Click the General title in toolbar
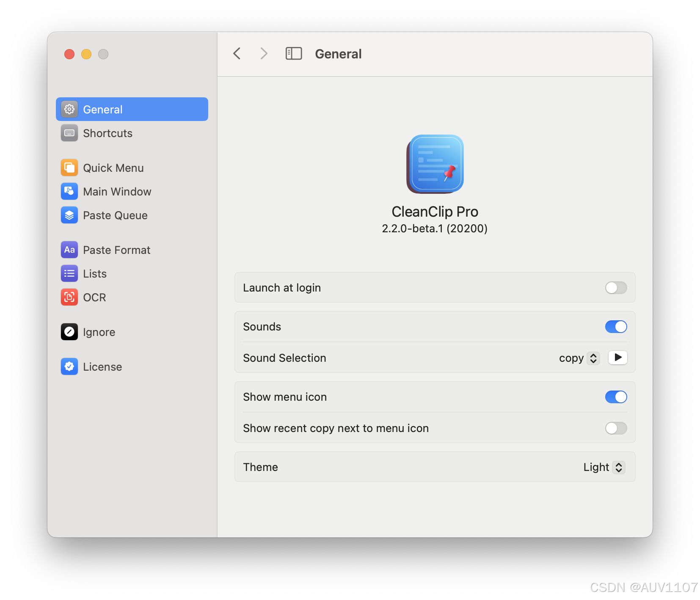The width and height of the screenshot is (700, 600). click(338, 54)
